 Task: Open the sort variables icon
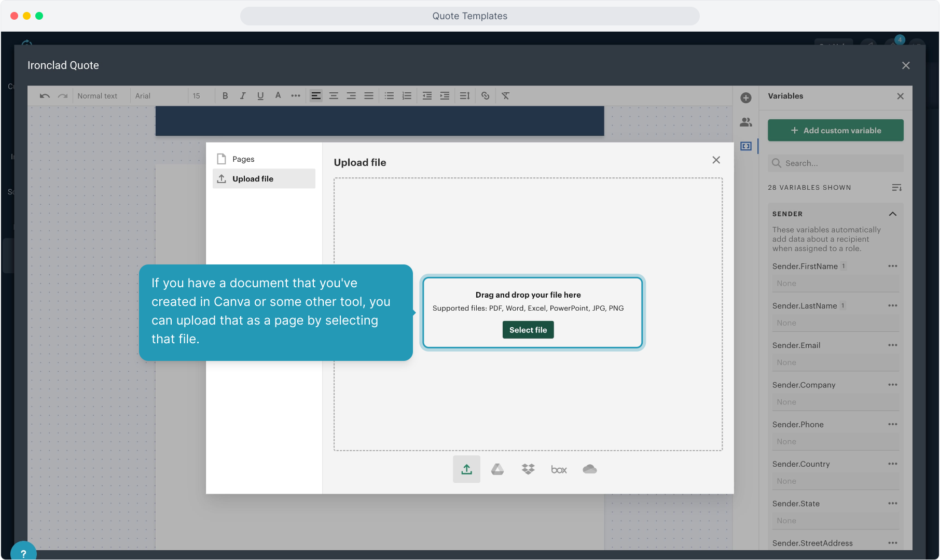(x=897, y=188)
